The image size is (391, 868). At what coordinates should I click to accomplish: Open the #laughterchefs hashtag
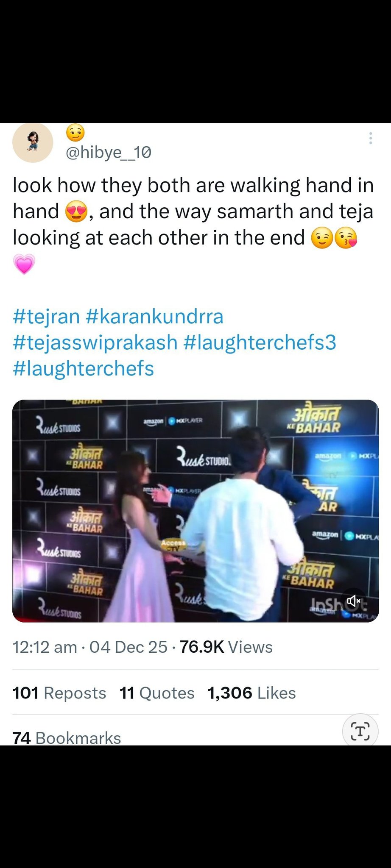point(83,368)
